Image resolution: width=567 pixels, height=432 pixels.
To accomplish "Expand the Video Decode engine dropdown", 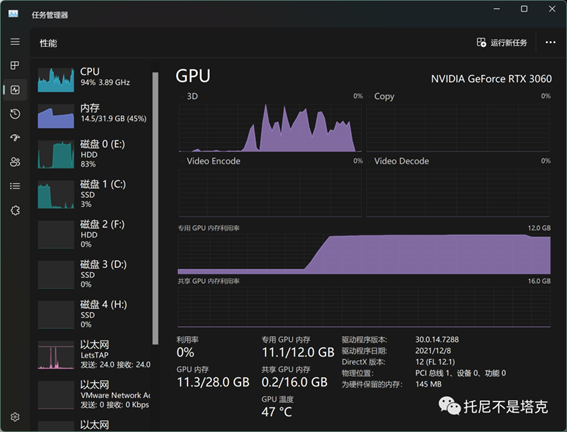I will tap(370, 161).
